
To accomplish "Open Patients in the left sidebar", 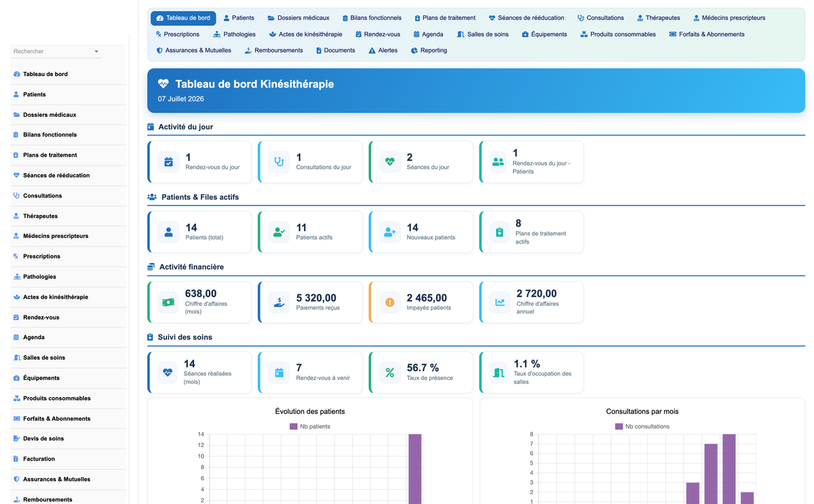I will [x=69, y=94].
